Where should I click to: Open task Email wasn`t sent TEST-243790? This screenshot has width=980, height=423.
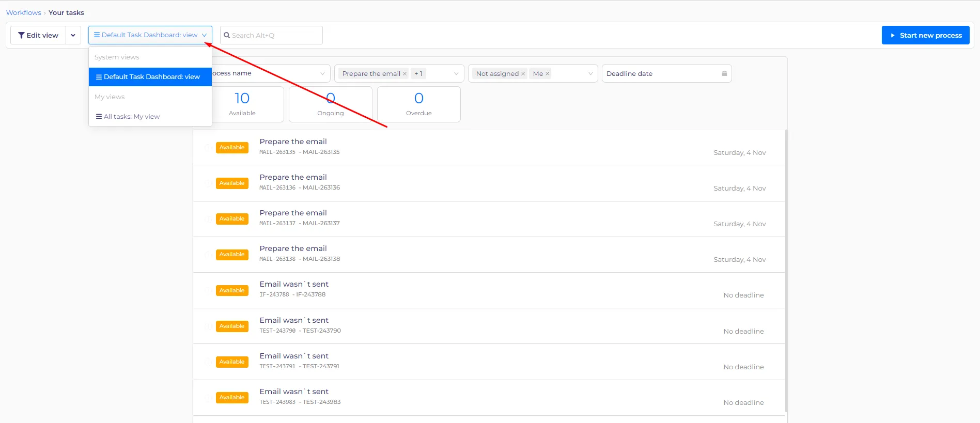point(489,326)
